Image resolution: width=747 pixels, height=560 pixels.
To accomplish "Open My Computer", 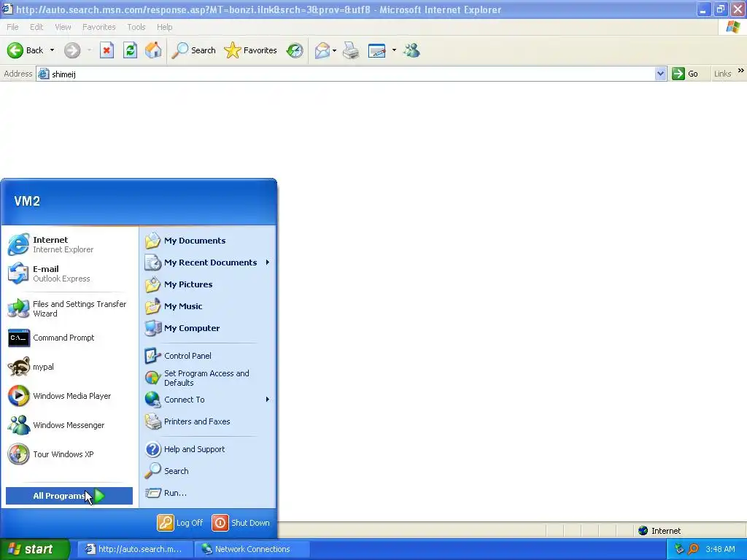I will (x=208, y=328).
